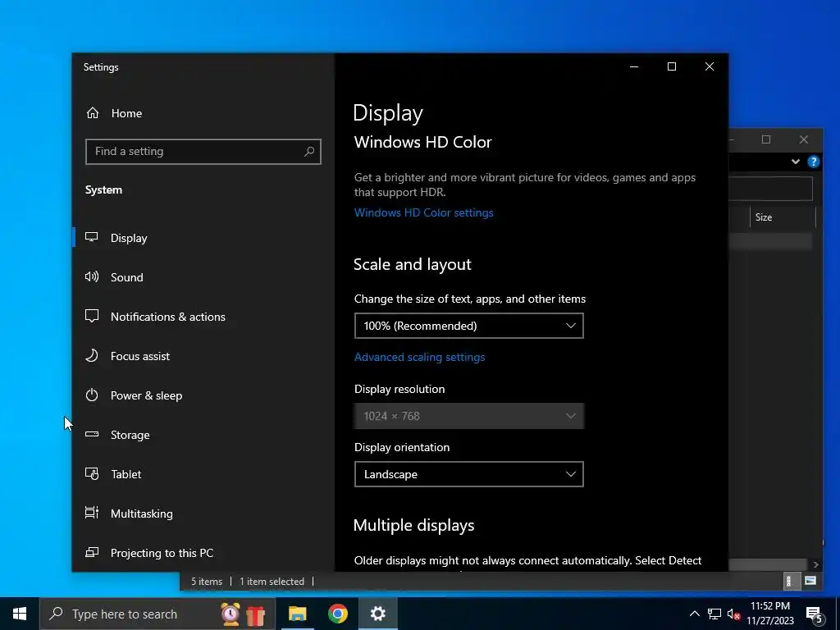
Task: Close the Settings window
Action: [710, 66]
